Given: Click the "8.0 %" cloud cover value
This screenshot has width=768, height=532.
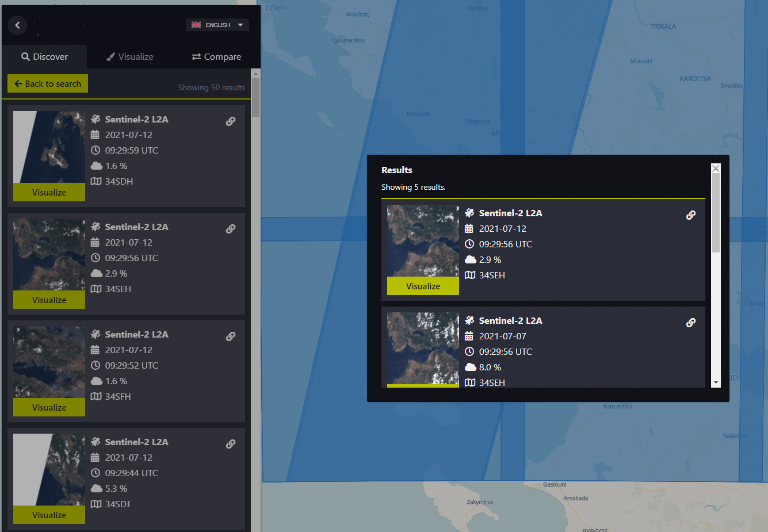Looking at the screenshot, I should pos(490,367).
